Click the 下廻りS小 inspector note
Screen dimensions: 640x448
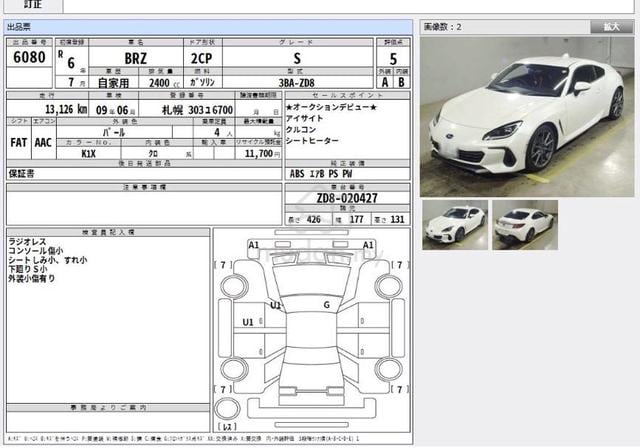pyautogui.click(x=28, y=269)
